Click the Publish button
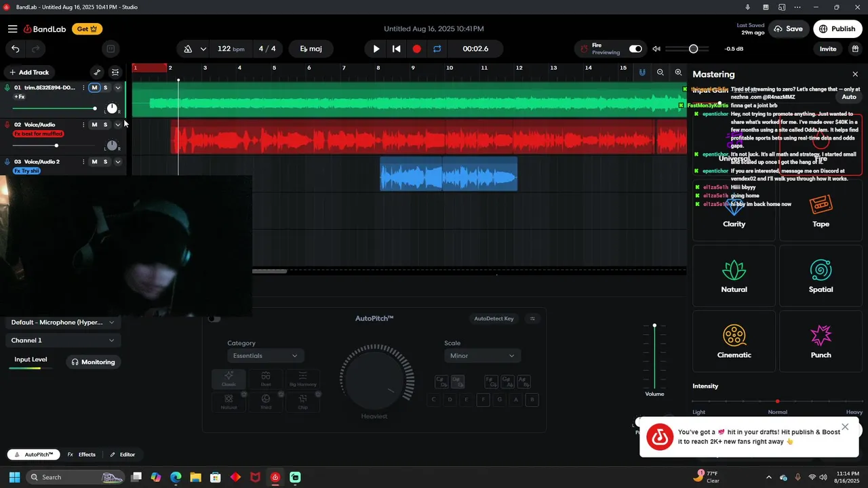Image resolution: width=868 pixels, height=488 pixels. pos(837,29)
